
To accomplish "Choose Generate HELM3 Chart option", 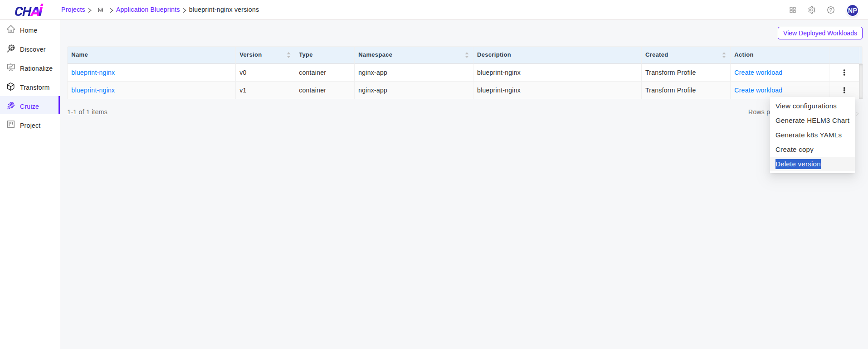I will [812, 121].
